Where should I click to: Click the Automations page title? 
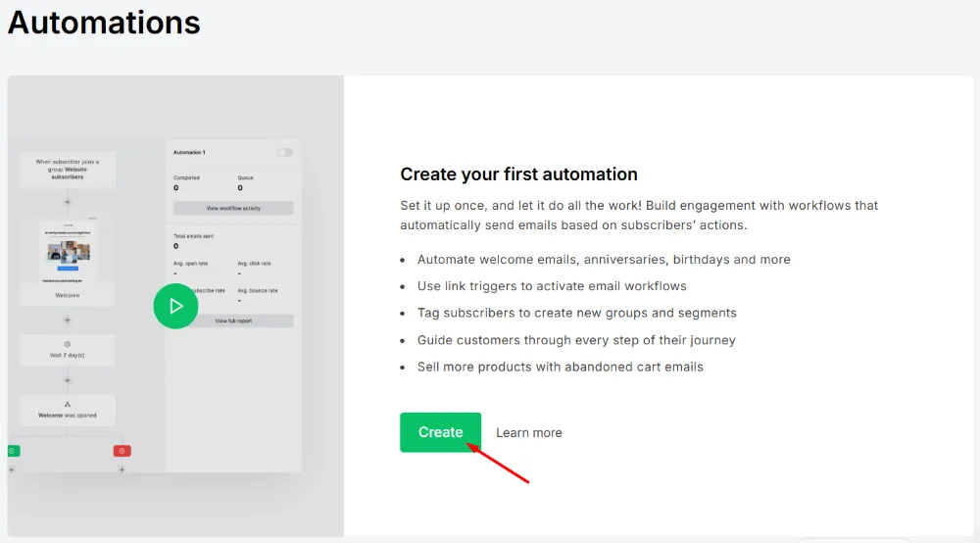click(104, 22)
